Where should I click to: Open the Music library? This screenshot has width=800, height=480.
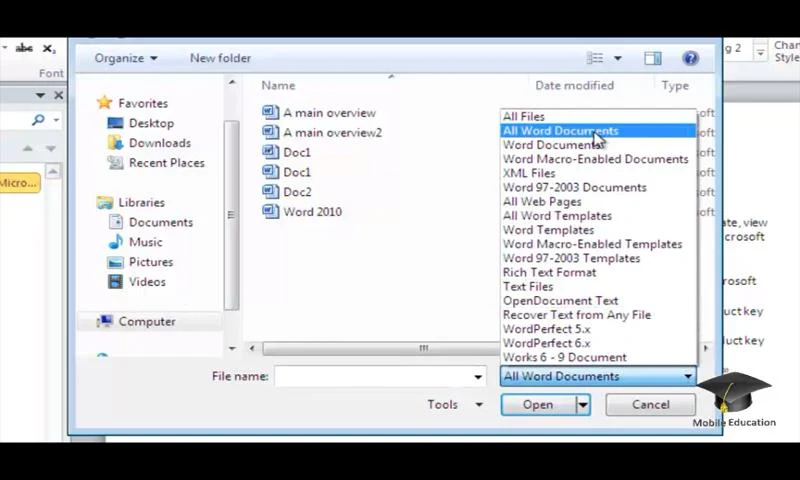145,242
